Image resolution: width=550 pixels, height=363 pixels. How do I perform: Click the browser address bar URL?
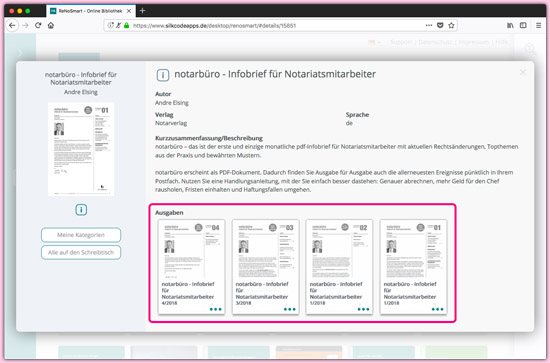pyautogui.click(x=215, y=26)
